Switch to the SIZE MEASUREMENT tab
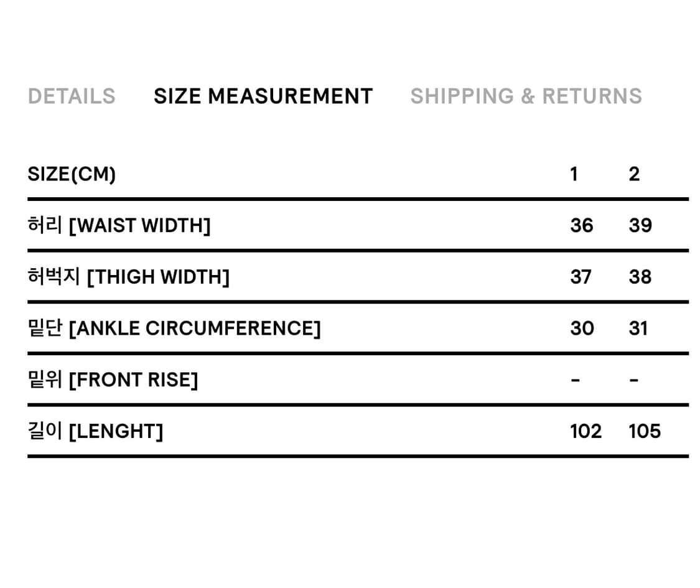700x588 pixels. coord(263,96)
